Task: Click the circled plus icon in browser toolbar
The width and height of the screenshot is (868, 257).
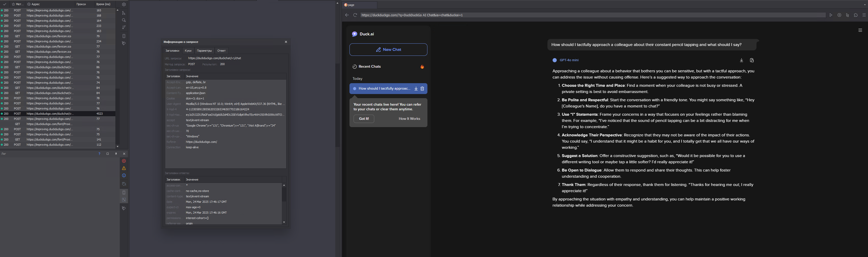Action: [x=839, y=15]
